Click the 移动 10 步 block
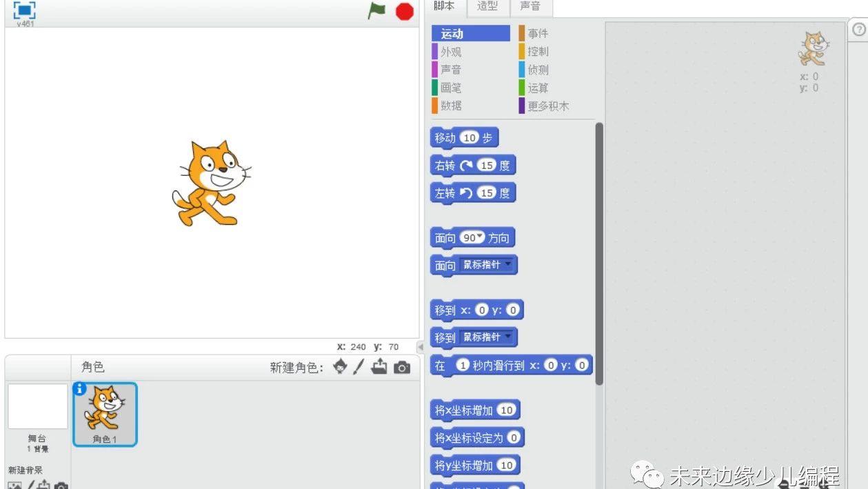Image resolution: width=868 pixels, height=489 pixels. coord(464,138)
